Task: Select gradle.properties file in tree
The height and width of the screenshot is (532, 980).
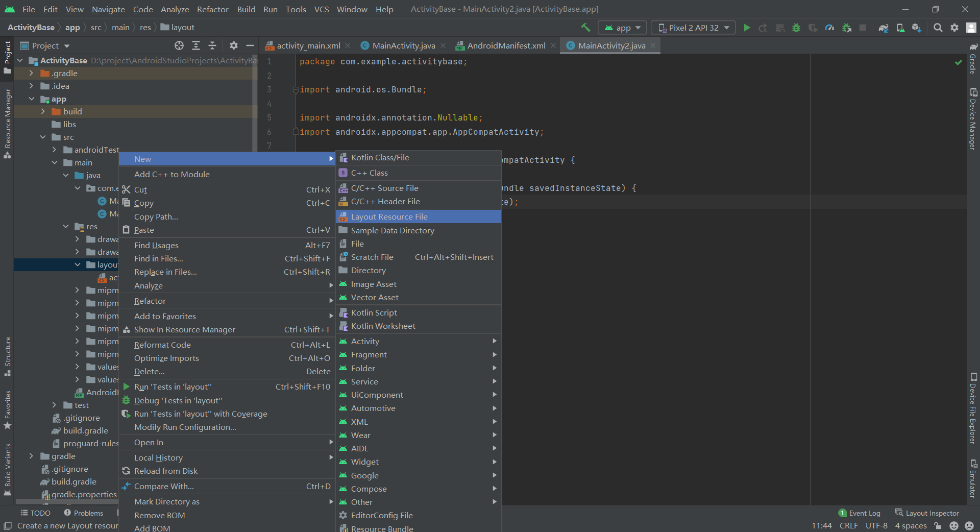Action: 79,494
